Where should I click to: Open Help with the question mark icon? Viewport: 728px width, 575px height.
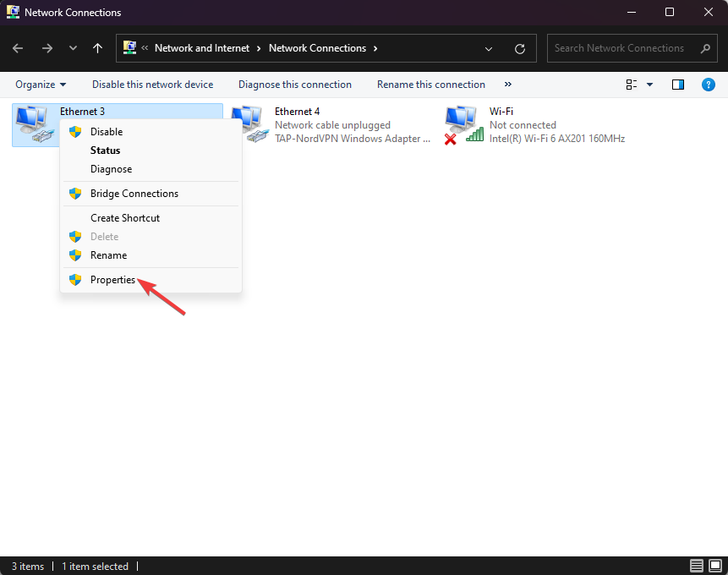pos(709,85)
